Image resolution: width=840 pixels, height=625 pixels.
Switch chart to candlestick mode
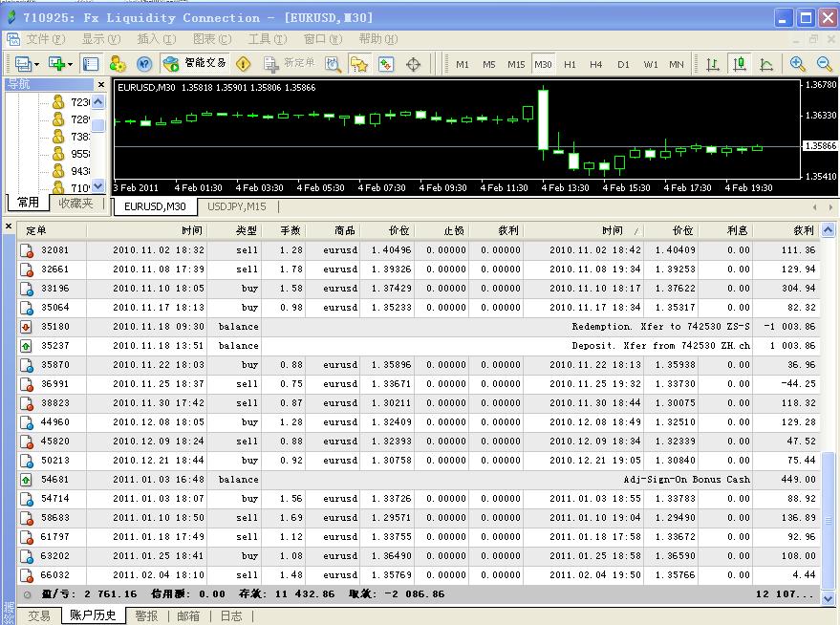click(x=740, y=64)
